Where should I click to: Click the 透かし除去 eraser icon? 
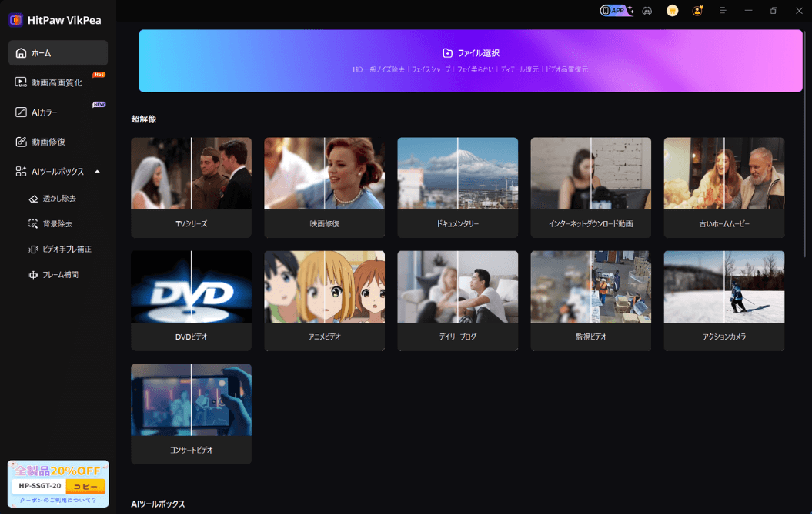coord(33,199)
